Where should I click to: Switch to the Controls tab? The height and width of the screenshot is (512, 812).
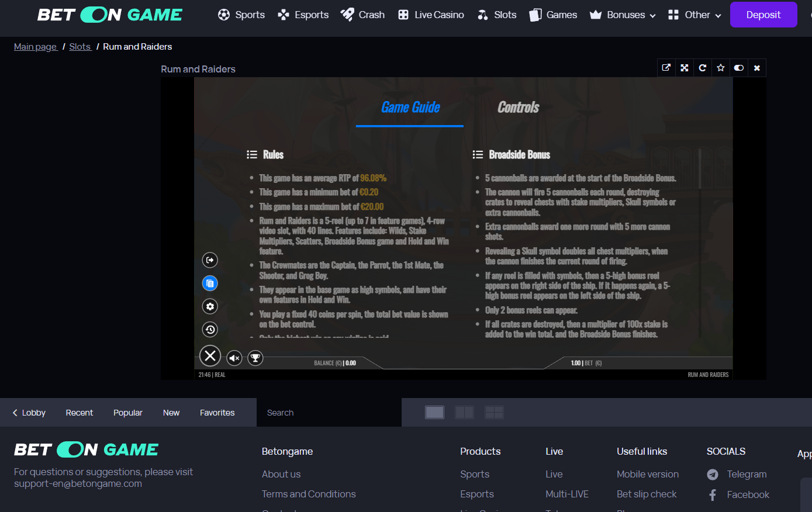pyautogui.click(x=518, y=108)
